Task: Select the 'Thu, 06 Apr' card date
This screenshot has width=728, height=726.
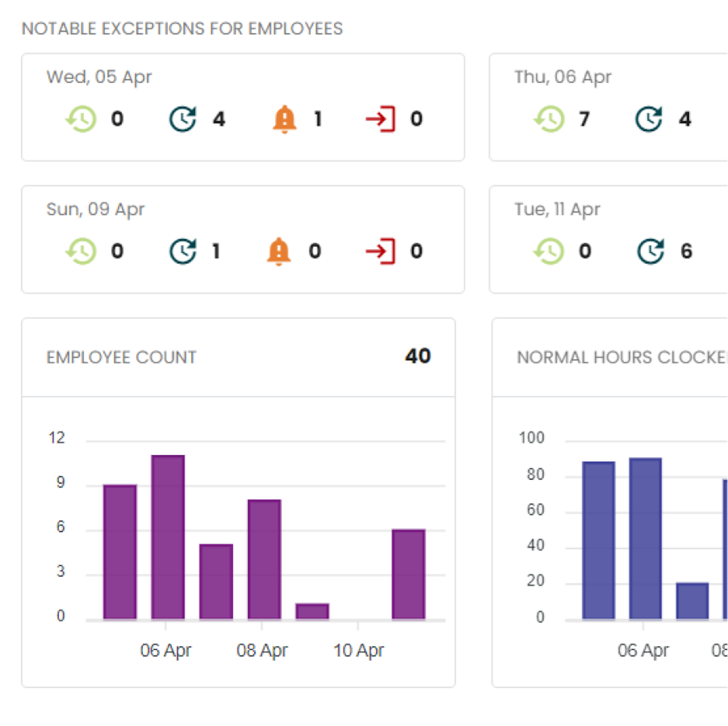Action: 563,78
